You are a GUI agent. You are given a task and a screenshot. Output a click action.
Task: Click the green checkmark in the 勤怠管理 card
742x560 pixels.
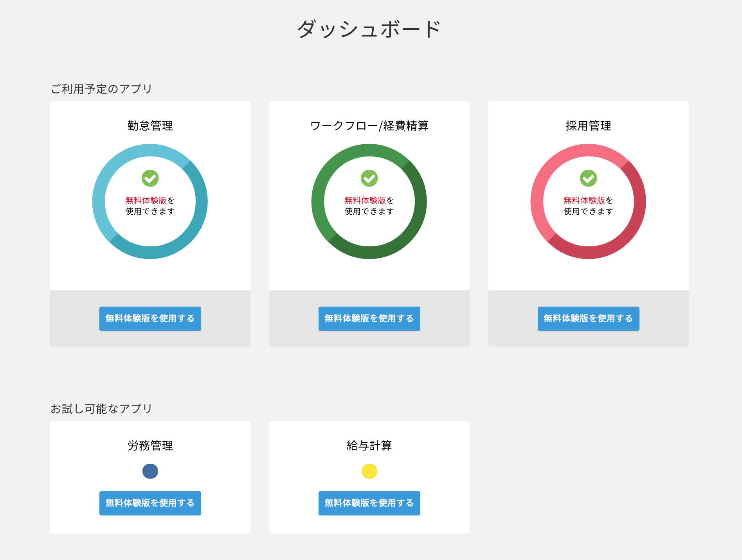click(150, 178)
